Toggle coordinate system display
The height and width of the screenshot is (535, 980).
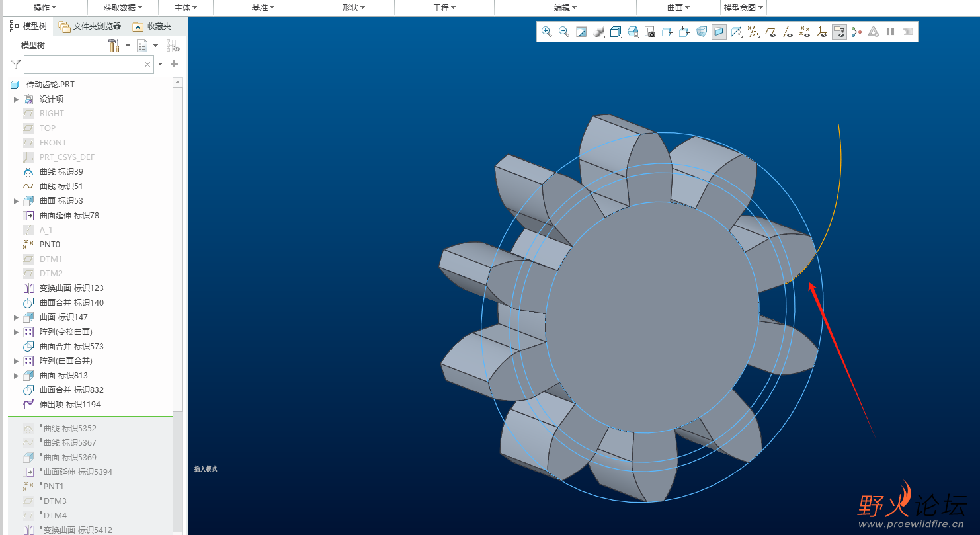tap(822, 32)
